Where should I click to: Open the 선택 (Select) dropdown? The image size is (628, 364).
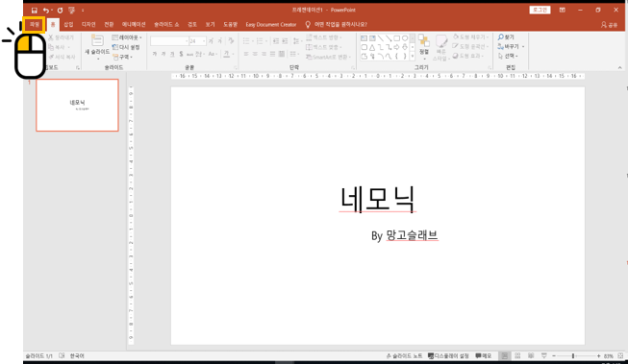coord(508,56)
